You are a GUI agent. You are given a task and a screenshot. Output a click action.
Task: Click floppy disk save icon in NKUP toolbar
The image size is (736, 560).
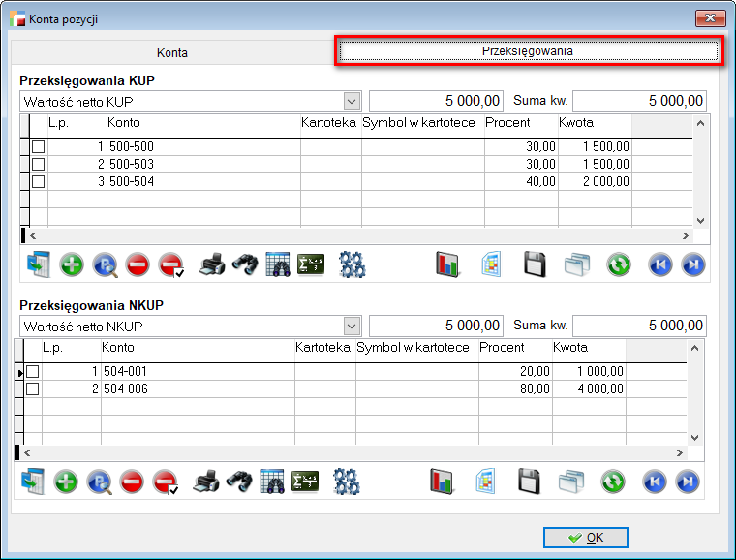[x=528, y=482]
